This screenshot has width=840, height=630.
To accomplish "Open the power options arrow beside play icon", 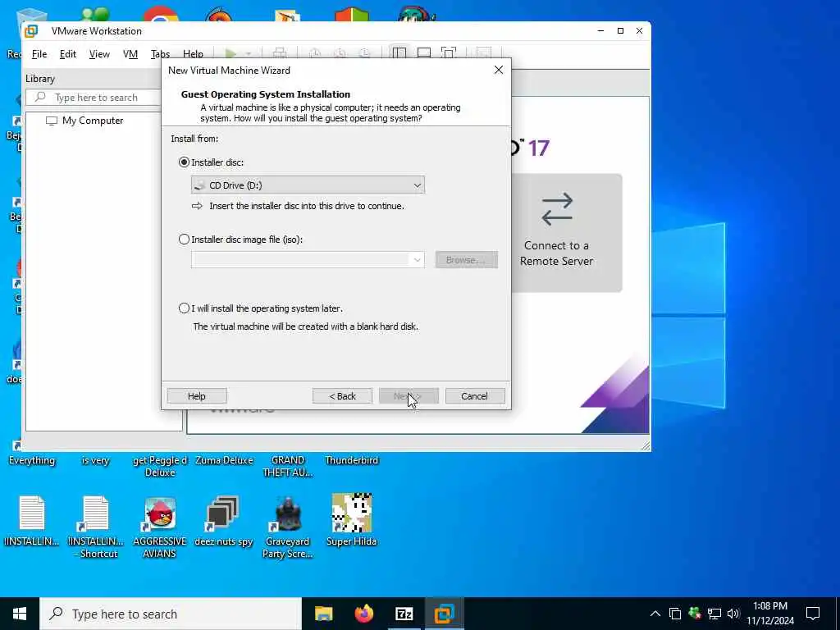I will (248, 53).
